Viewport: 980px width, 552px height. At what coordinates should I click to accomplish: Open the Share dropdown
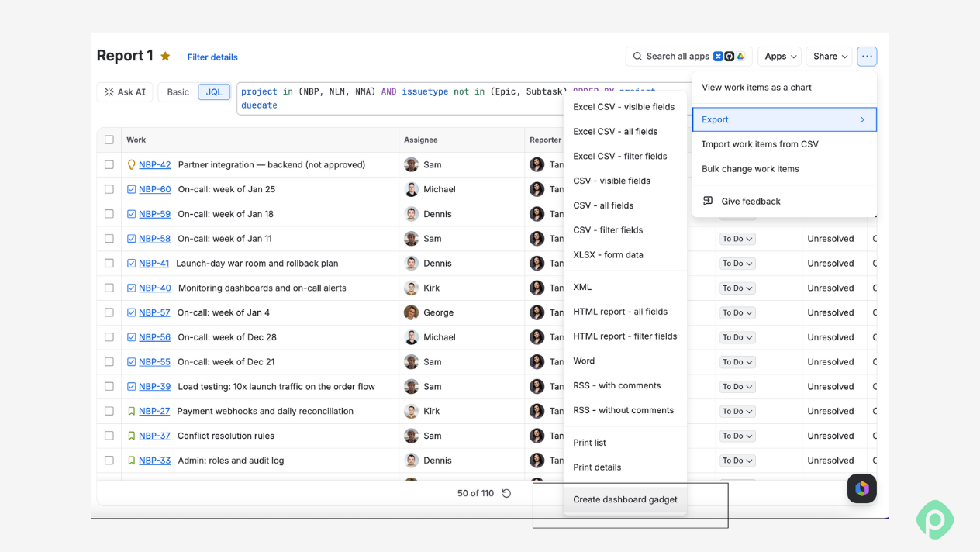pyautogui.click(x=830, y=56)
